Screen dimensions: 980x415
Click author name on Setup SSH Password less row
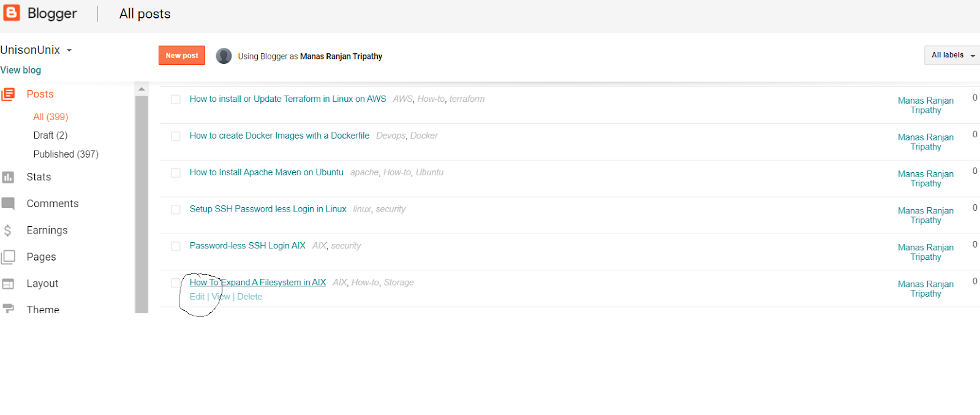[x=925, y=216]
